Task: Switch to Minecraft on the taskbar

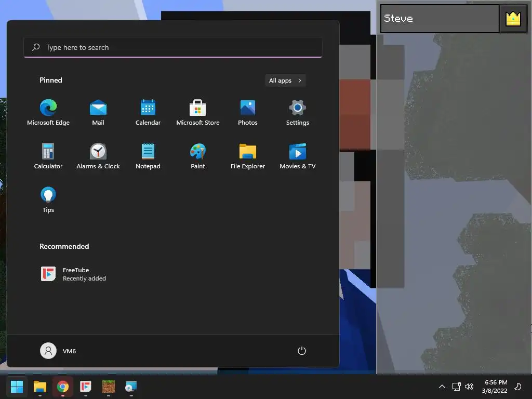Action: coord(109,387)
